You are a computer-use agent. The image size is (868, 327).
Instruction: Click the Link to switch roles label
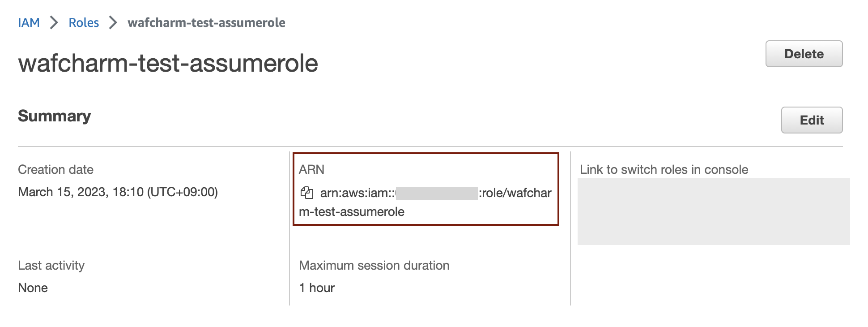click(664, 169)
